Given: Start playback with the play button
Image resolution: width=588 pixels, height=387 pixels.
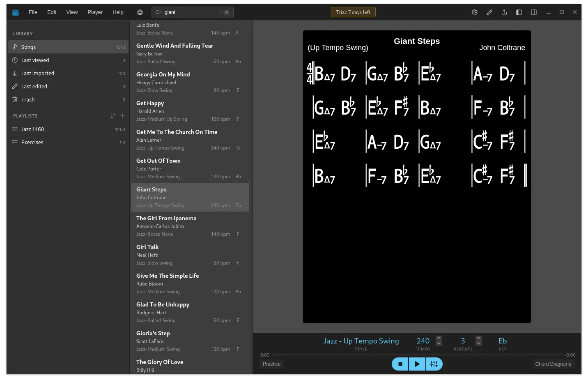Looking at the screenshot, I should pos(417,364).
